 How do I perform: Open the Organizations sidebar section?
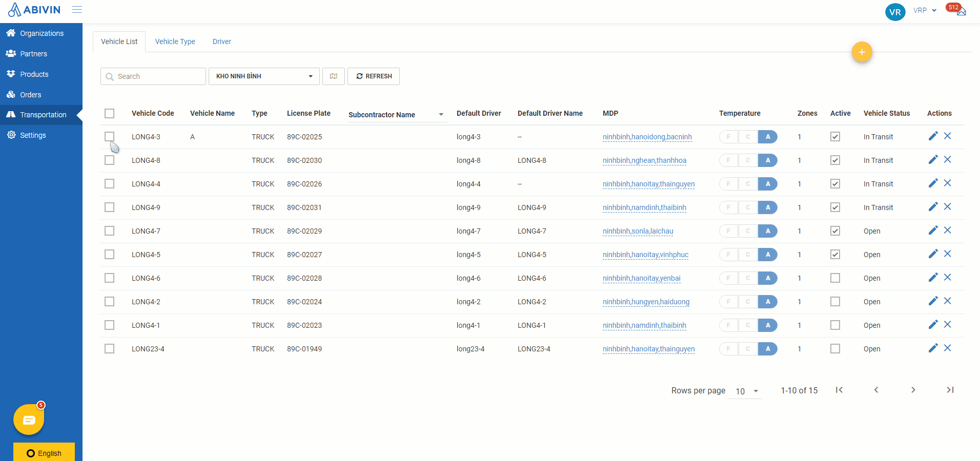tap(41, 33)
